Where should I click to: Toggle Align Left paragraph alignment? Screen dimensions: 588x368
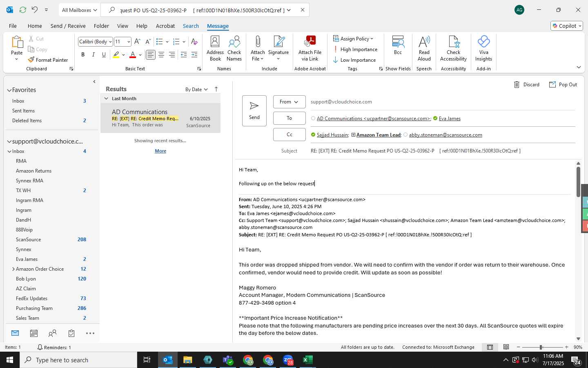151,55
